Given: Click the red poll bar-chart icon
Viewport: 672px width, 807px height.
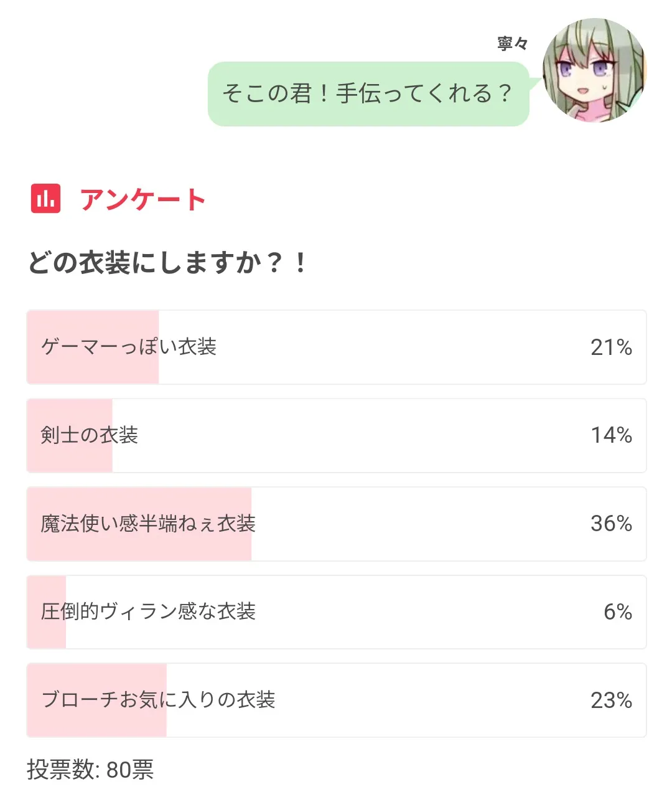Looking at the screenshot, I should click(x=45, y=199).
